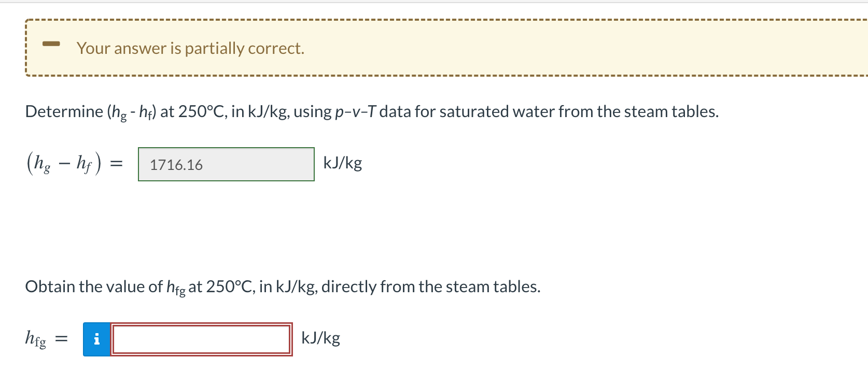
Task: Click the kJ/kg label beside 1716.16
Action: click(x=343, y=163)
